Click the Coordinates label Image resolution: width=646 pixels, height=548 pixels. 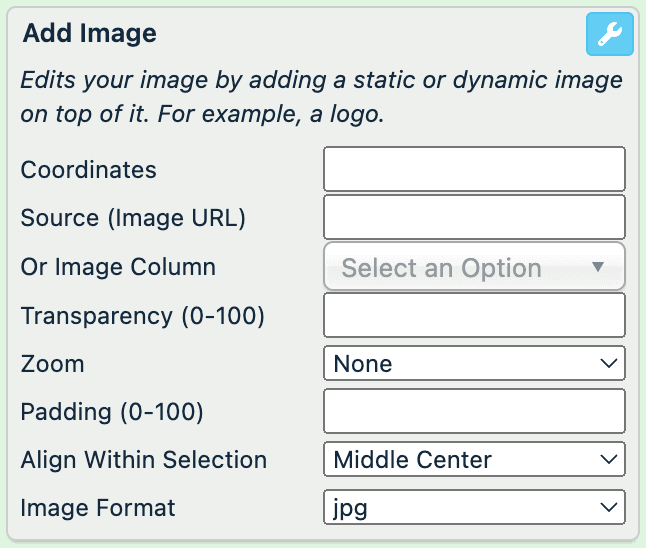pyautogui.click(x=89, y=170)
